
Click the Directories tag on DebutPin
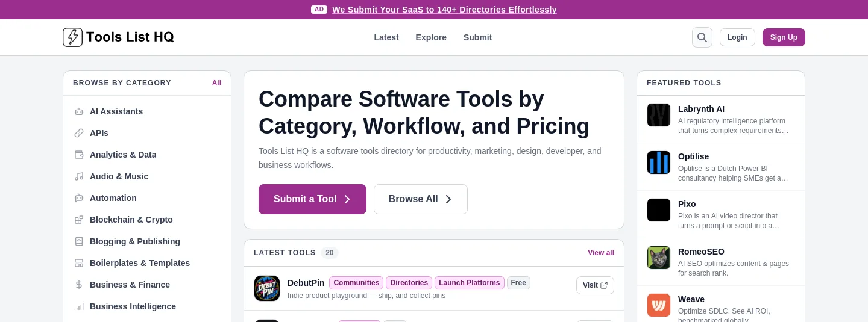point(409,283)
